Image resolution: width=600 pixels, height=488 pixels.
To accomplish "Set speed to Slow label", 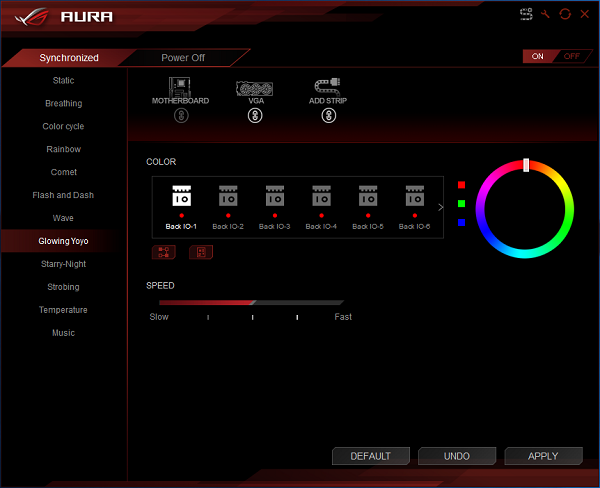I will click(x=159, y=317).
